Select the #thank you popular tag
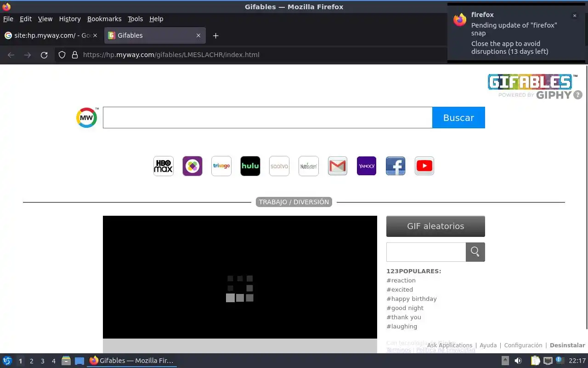The height and width of the screenshot is (368, 588). 404,317
